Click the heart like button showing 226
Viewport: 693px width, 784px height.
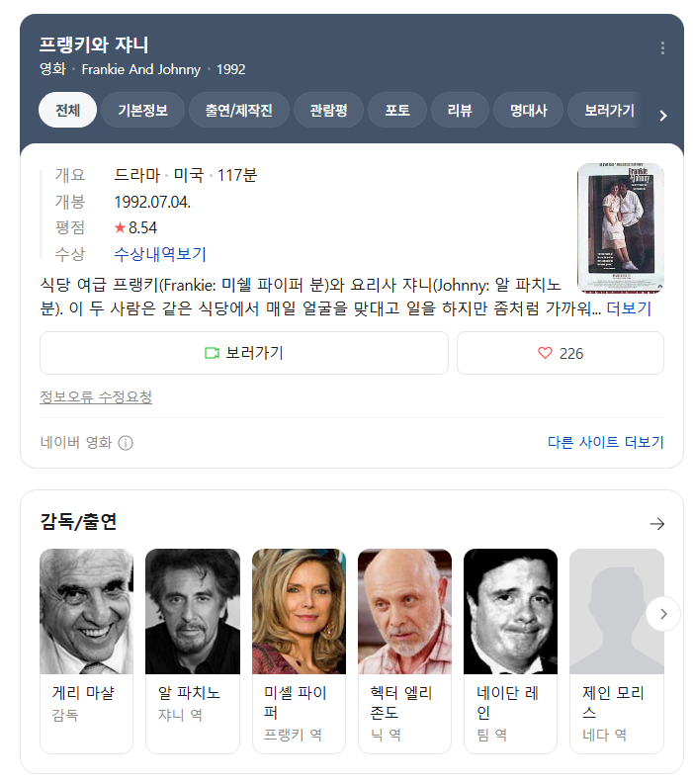click(560, 353)
